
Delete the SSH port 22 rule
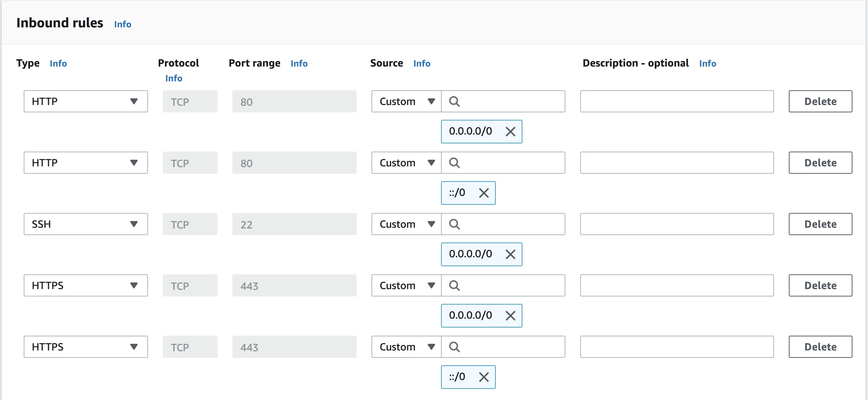(820, 224)
